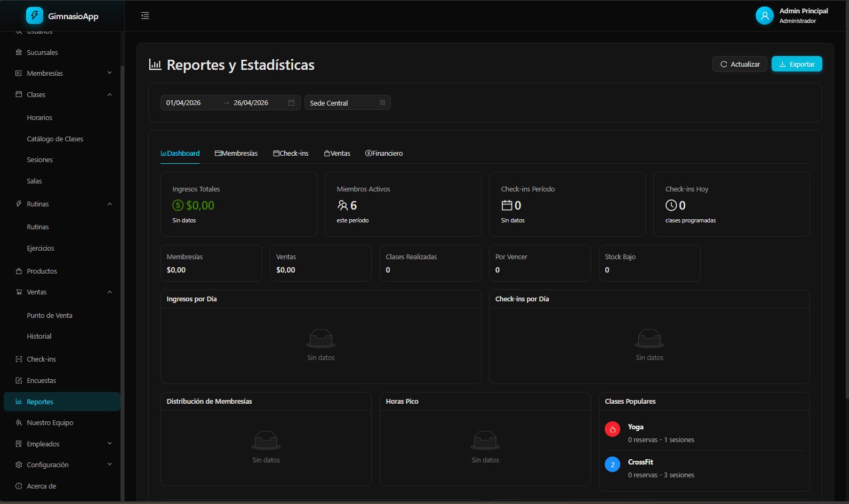Viewport: 849px width, 504px height.
Task: Click the members icon in Miembros Activos
Action: coord(342,205)
